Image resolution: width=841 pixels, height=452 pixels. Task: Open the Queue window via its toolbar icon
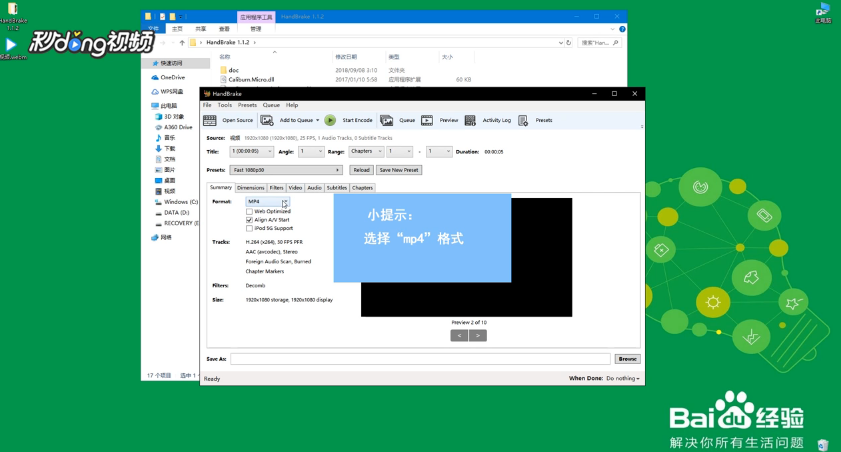tap(387, 121)
